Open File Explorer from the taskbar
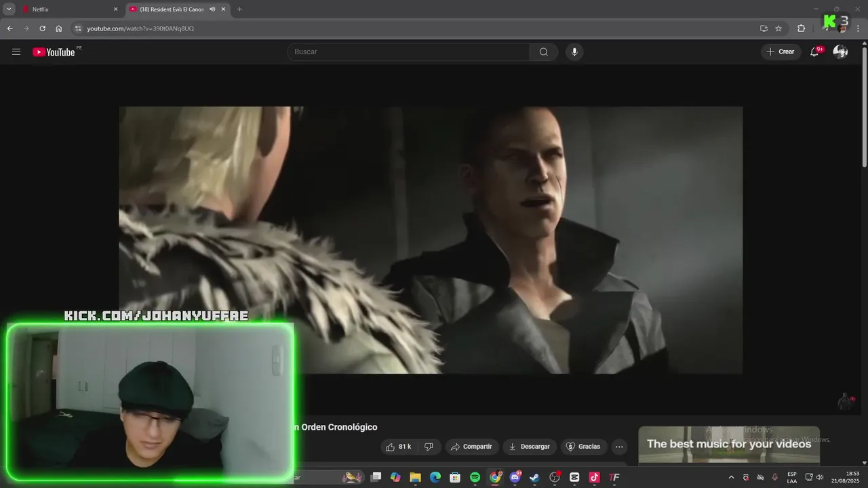This screenshot has height=488, width=868. 416,477
